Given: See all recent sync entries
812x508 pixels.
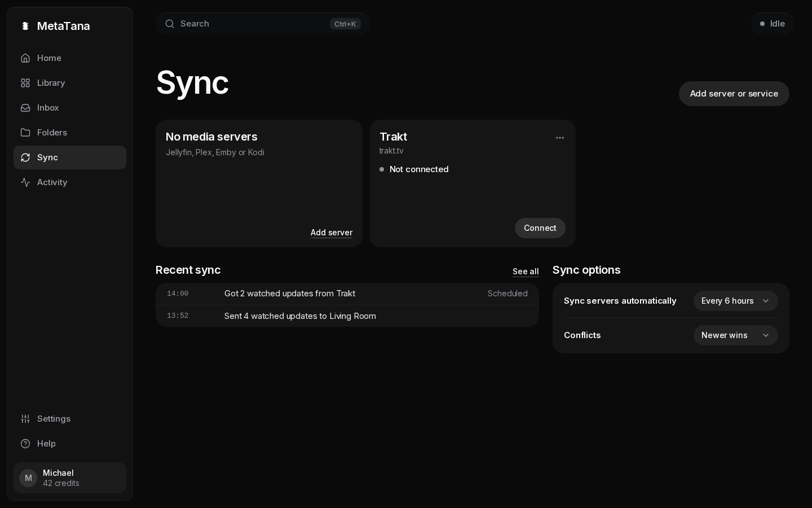Looking at the screenshot, I should coord(526,271).
